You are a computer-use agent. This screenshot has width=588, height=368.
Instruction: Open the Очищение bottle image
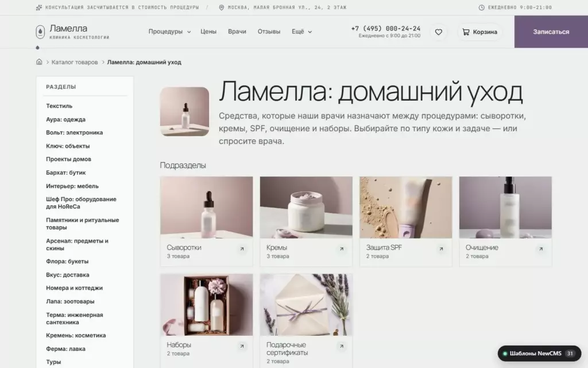pyautogui.click(x=505, y=207)
